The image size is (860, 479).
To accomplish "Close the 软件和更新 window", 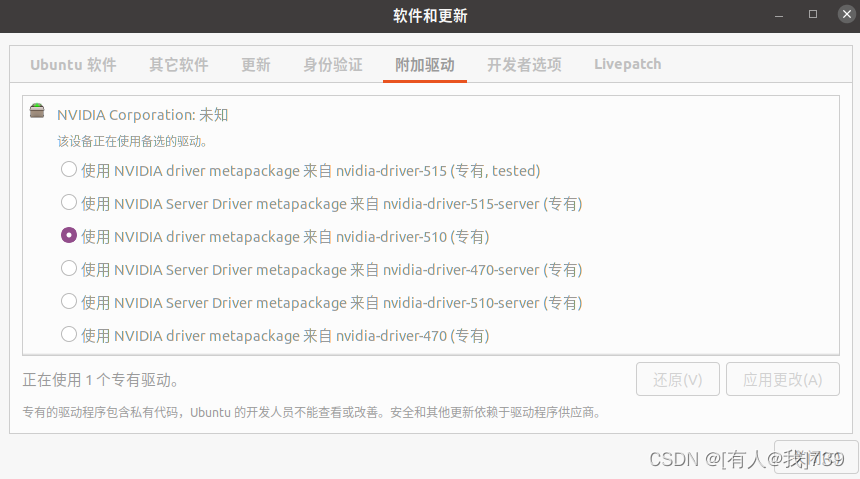I will click(847, 14).
